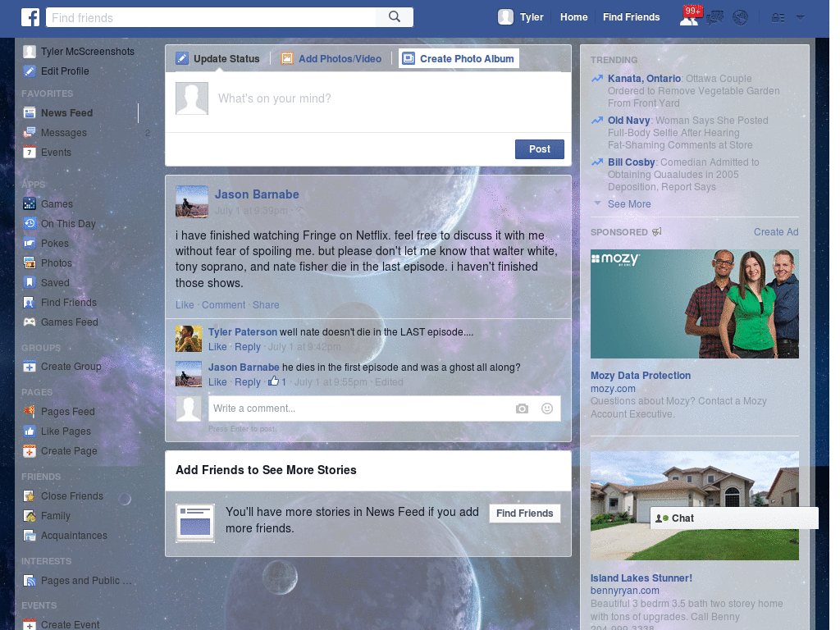
Task: Click the Like Pages thumbs icon
Action: point(30,431)
